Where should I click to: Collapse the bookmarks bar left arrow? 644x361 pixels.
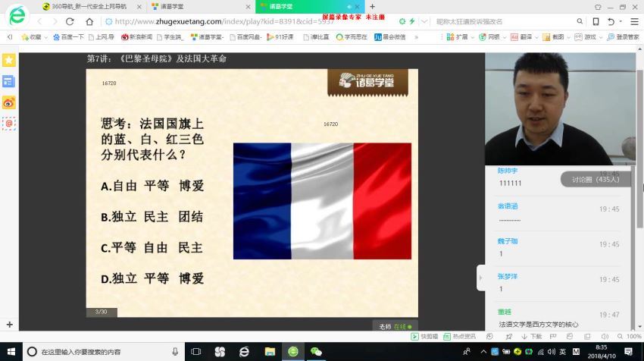click(x=10, y=37)
